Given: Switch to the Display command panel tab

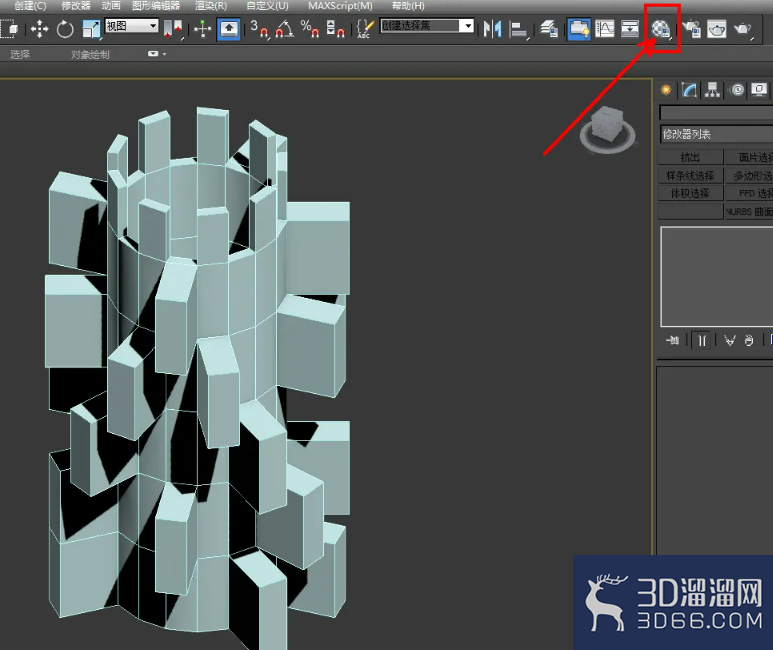Looking at the screenshot, I should [759, 90].
